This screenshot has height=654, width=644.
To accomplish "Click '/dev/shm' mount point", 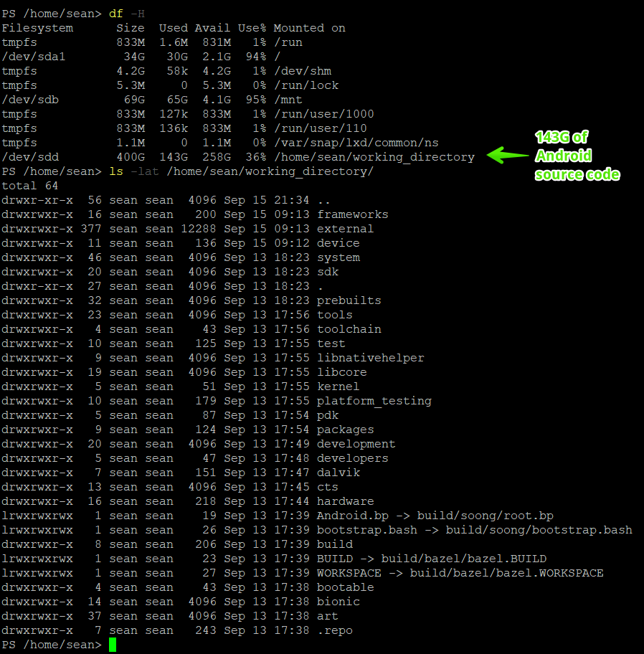I will (303, 71).
